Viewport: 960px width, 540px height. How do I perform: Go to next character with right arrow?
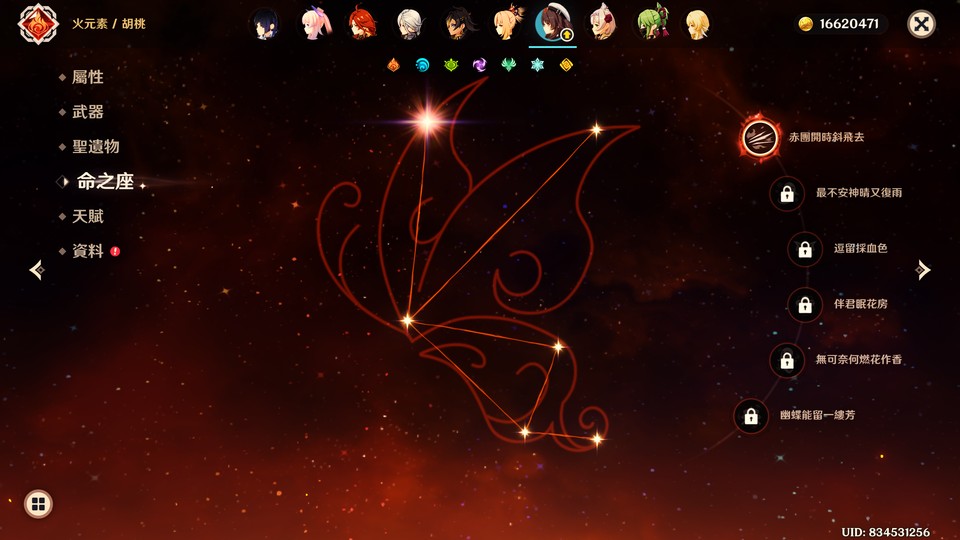[923, 270]
